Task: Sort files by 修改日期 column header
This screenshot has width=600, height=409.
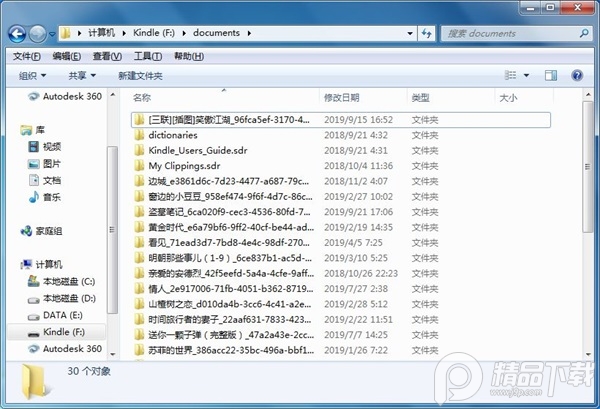Action: point(341,98)
